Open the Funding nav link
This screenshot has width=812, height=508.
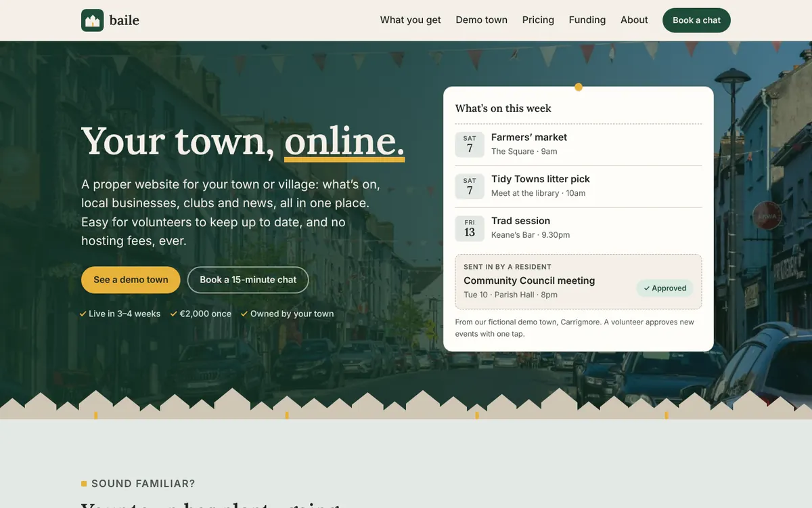point(587,20)
